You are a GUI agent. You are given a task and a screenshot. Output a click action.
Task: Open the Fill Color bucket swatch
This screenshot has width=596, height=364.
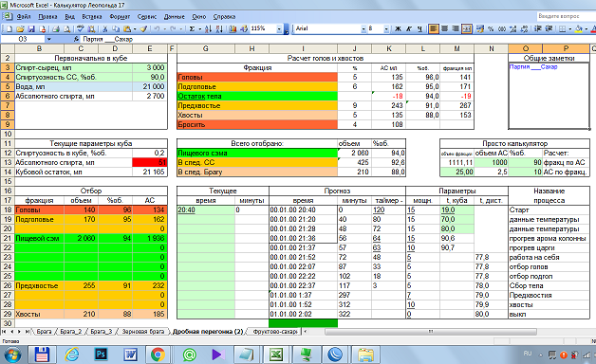point(579,28)
